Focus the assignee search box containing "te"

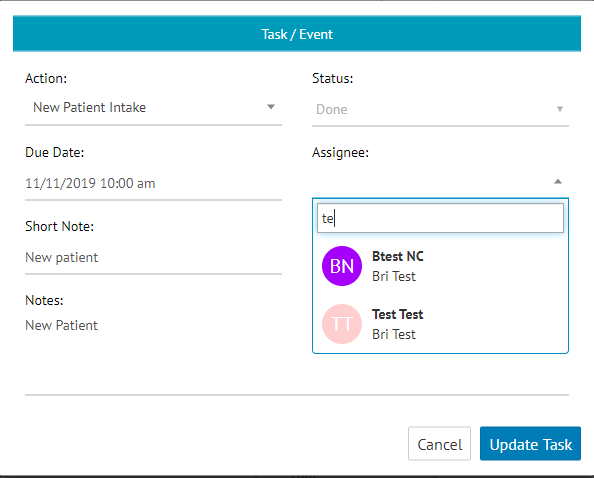tap(440, 218)
